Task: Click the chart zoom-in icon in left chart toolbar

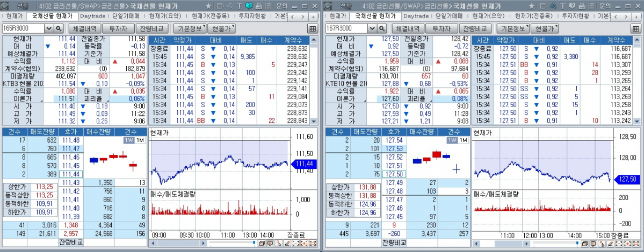Action: tap(304, 243)
